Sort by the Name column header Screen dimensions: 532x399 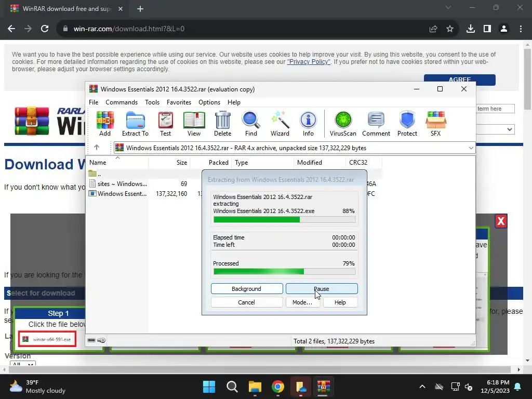point(117,163)
